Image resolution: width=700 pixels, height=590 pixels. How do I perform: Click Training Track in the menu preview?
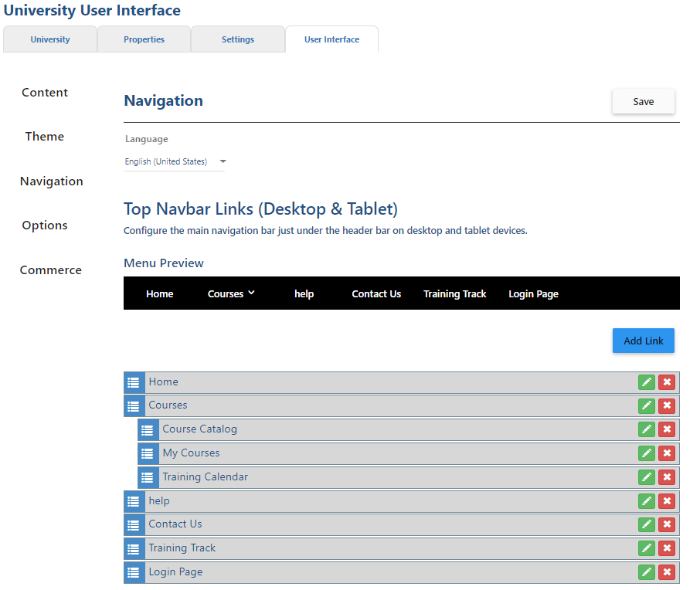click(x=455, y=293)
